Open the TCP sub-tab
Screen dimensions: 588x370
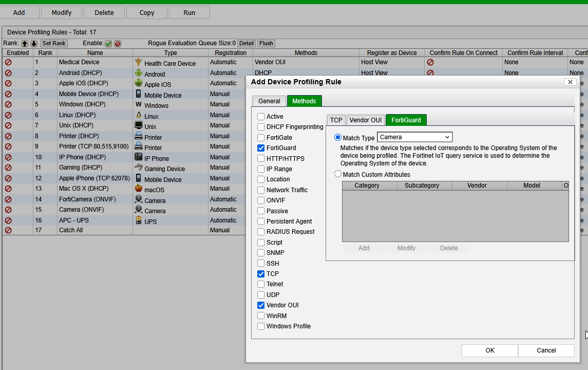[x=336, y=120]
